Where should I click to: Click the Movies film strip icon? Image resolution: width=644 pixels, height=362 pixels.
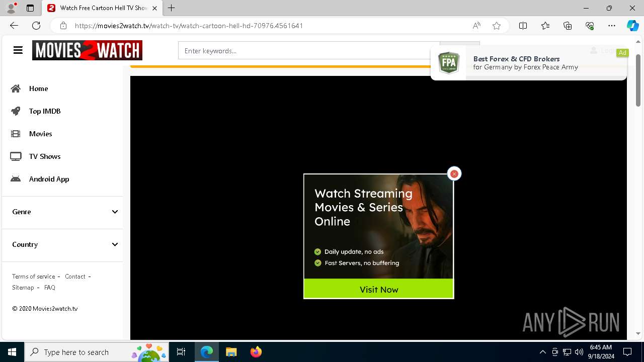[x=16, y=134]
